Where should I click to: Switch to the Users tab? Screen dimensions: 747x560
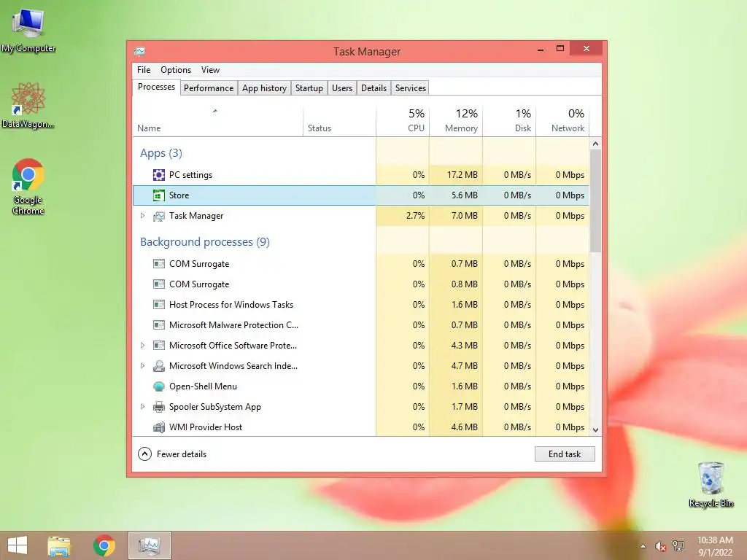342,88
